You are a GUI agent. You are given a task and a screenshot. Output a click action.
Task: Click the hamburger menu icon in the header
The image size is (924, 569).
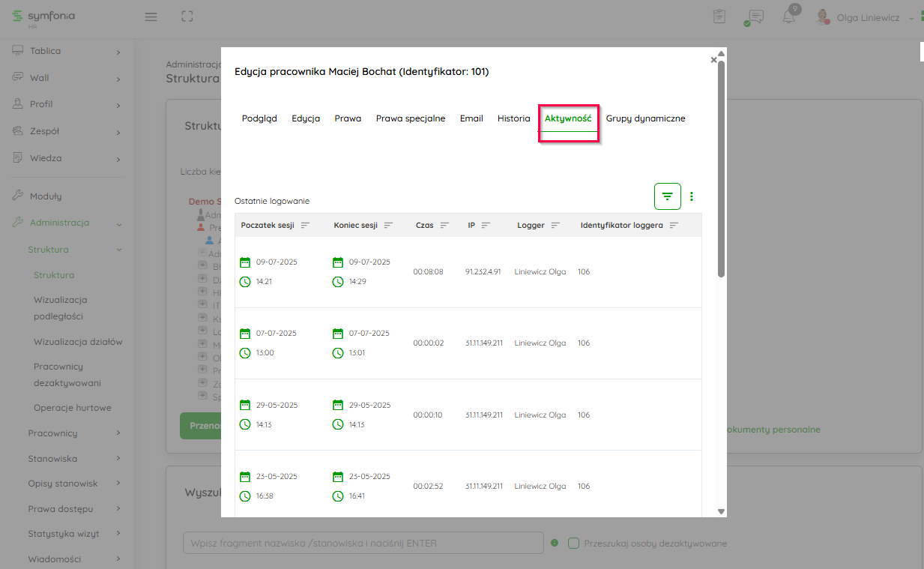pos(151,16)
